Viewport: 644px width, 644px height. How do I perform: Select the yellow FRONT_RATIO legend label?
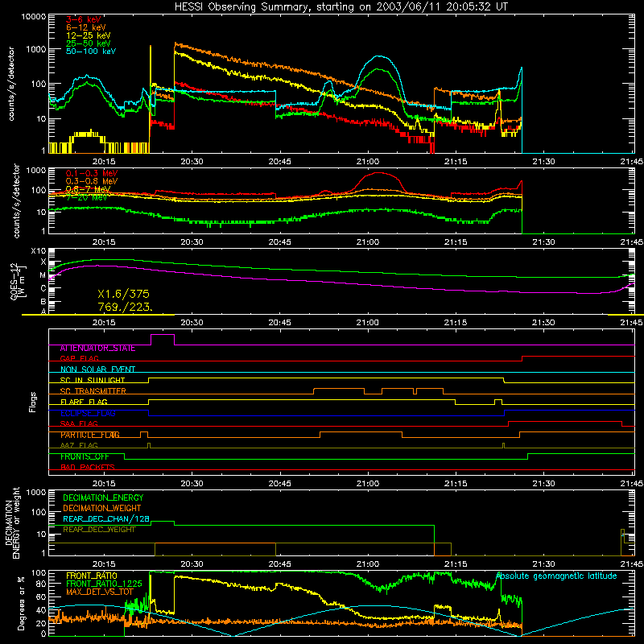pos(91,576)
